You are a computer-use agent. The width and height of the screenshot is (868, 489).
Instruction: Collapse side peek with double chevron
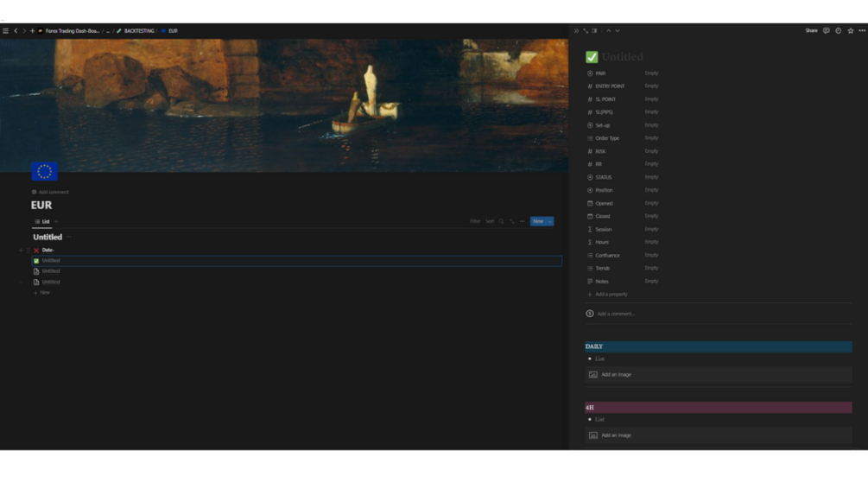576,31
